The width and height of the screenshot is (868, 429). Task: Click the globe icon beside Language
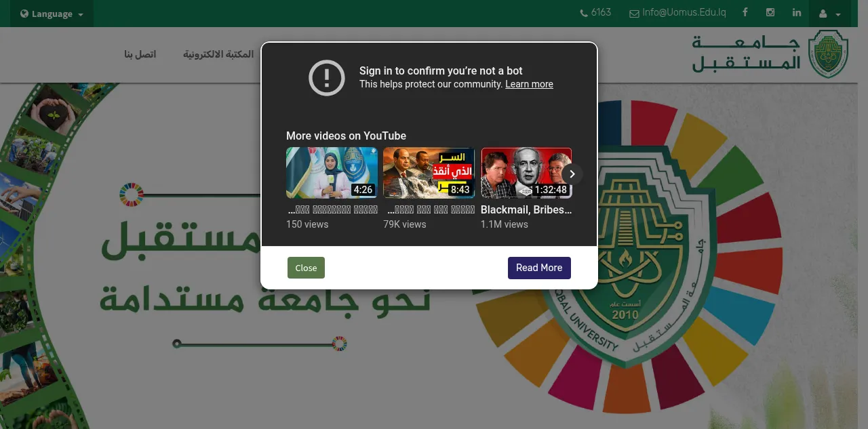[24, 14]
